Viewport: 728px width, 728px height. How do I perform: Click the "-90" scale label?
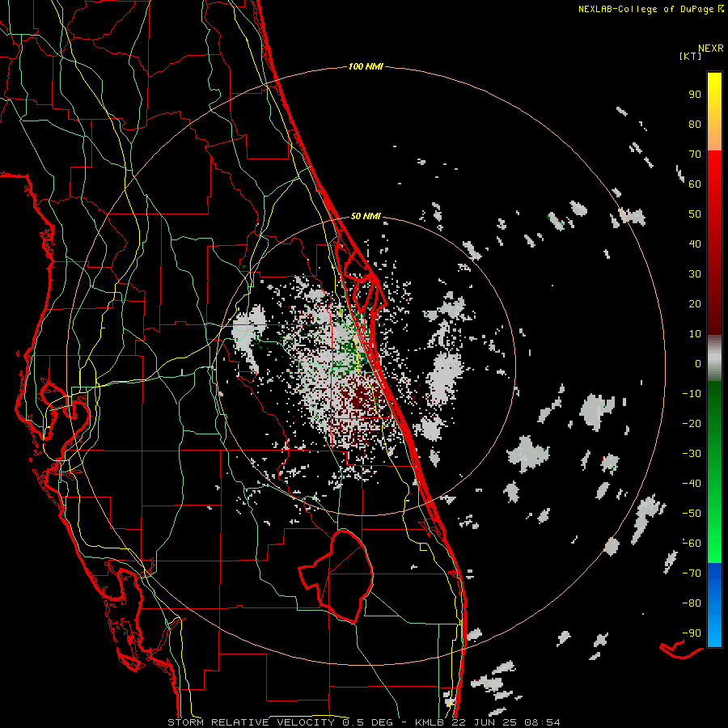692,633
